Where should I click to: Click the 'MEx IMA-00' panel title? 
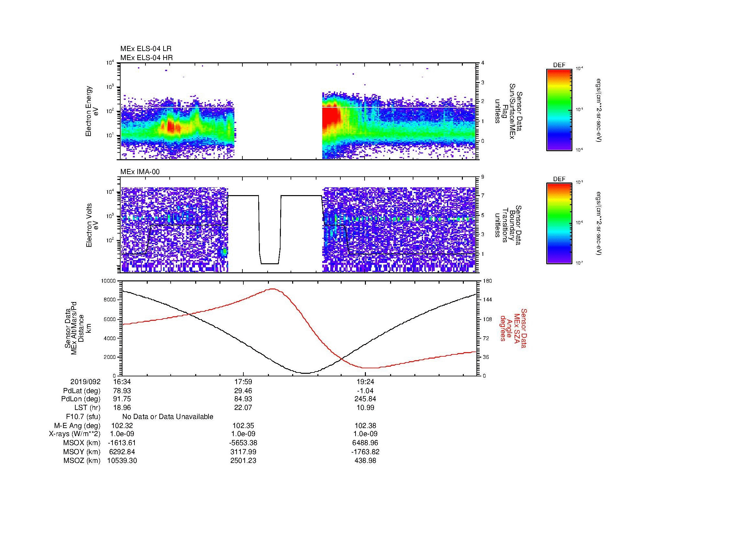click(x=140, y=172)
